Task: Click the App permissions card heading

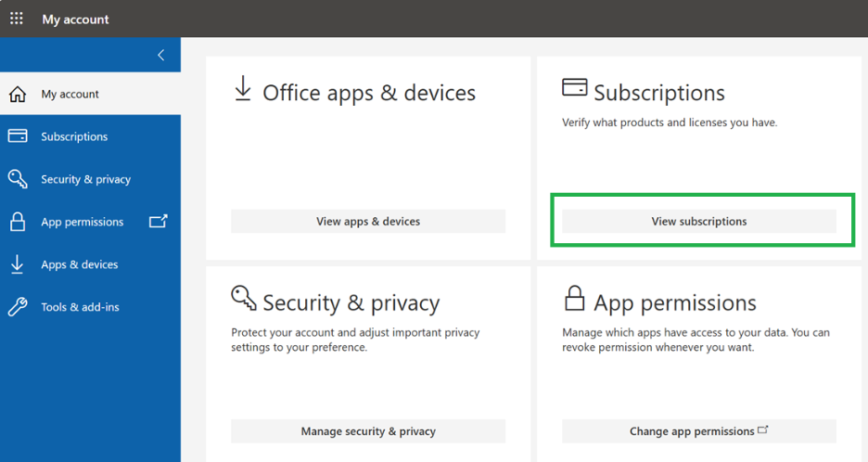Action: click(675, 303)
